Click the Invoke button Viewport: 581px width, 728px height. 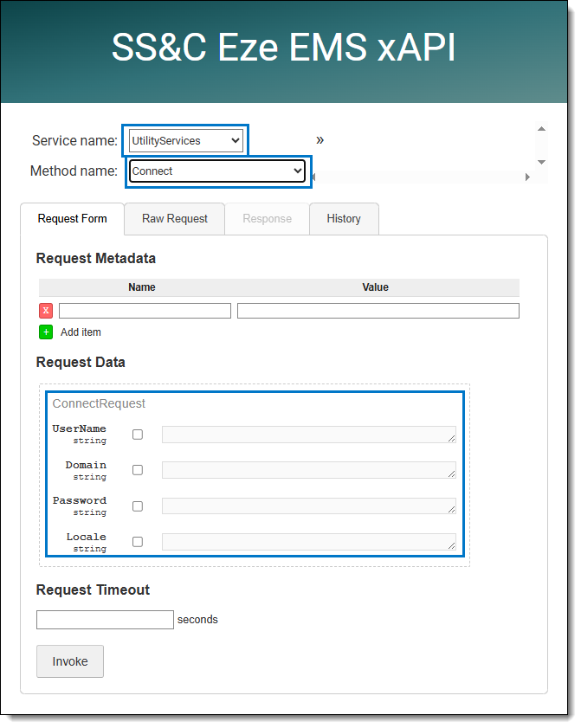coord(70,661)
